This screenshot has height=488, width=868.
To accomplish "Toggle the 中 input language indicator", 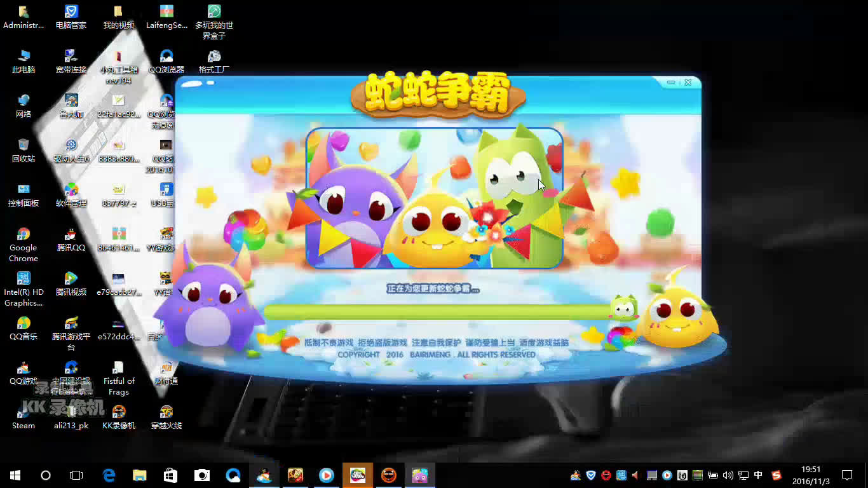I will [758, 475].
